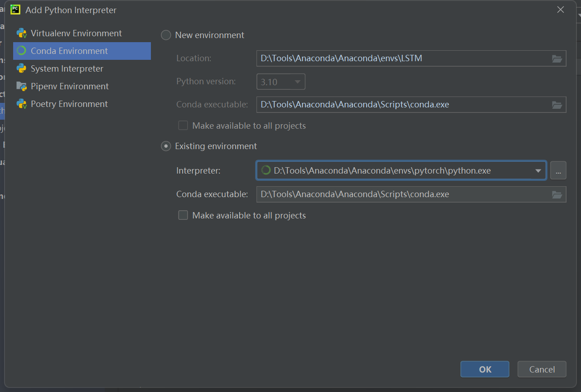Viewport: 581px width, 392px height.
Task: Close the Add Python Interpreter dialog
Action: pyautogui.click(x=561, y=10)
